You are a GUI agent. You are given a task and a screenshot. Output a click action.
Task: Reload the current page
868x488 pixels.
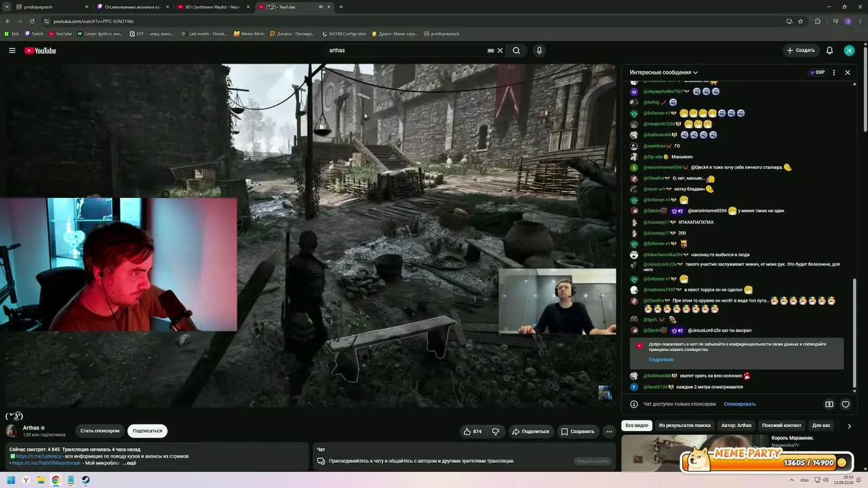[32, 21]
